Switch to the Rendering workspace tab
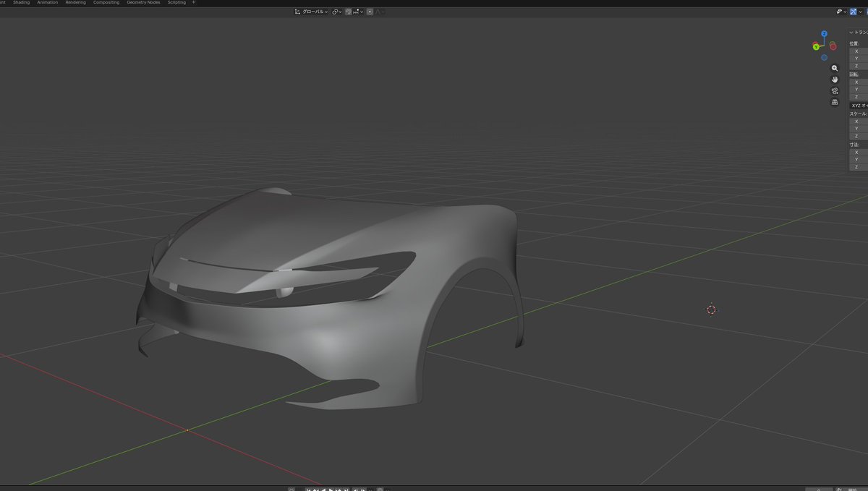This screenshot has height=491, width=868. [75, 3]
